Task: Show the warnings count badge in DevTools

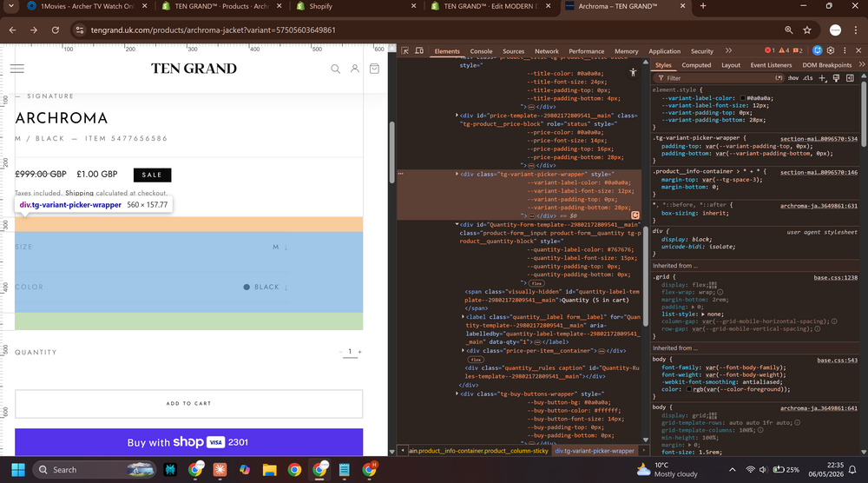Action: click(x=784, y=50)
